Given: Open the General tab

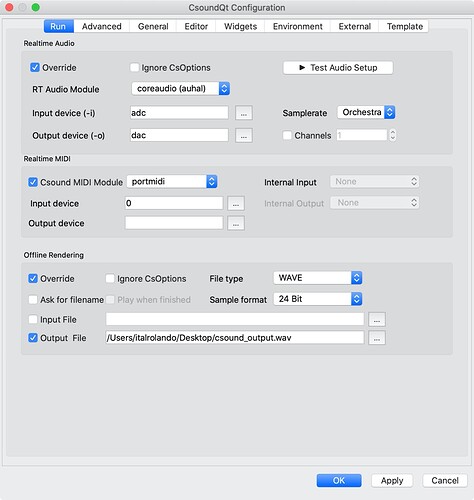Looking at the screenshot, I should 153,26.
